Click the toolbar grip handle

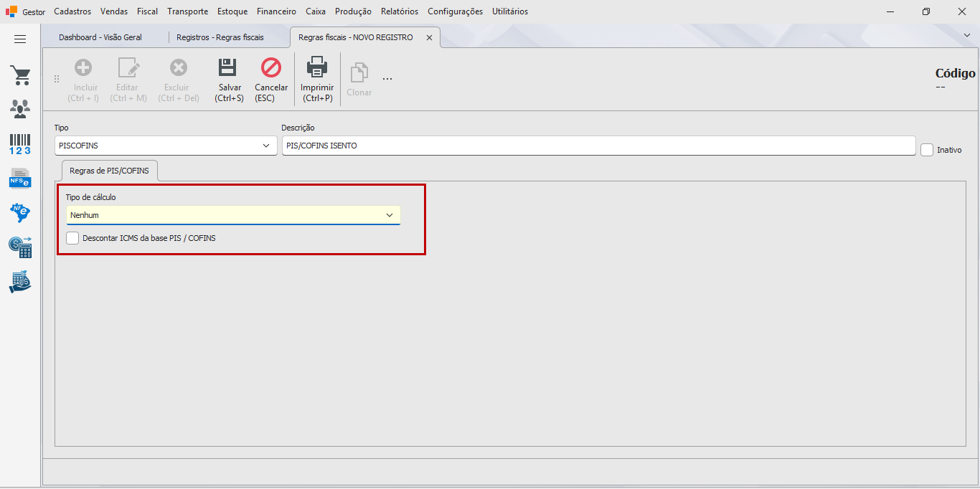point(57,79)
